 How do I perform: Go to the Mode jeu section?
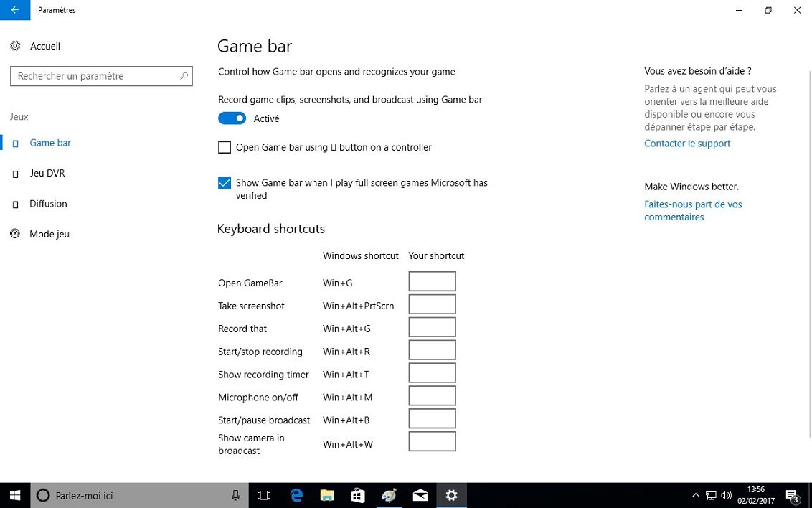click(x=49, y=234)
